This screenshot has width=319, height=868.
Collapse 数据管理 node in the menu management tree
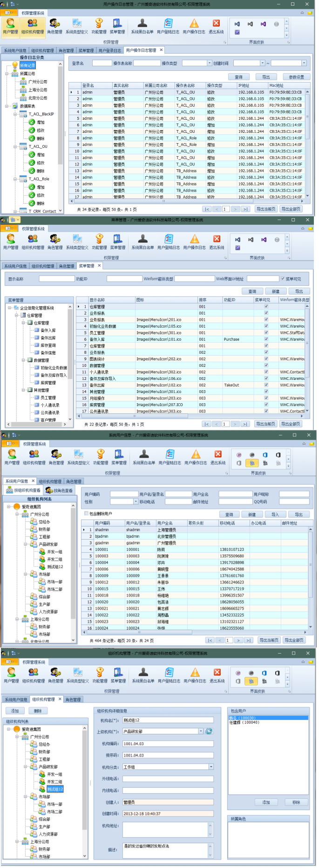tap(23, 360)
